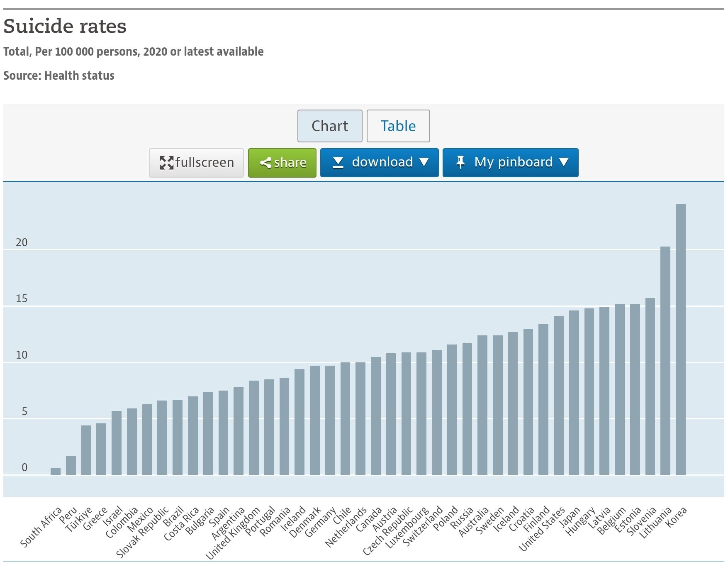Click the y-axis value 15
This screenshot has height=562, width=728.
tap(22, 298)
